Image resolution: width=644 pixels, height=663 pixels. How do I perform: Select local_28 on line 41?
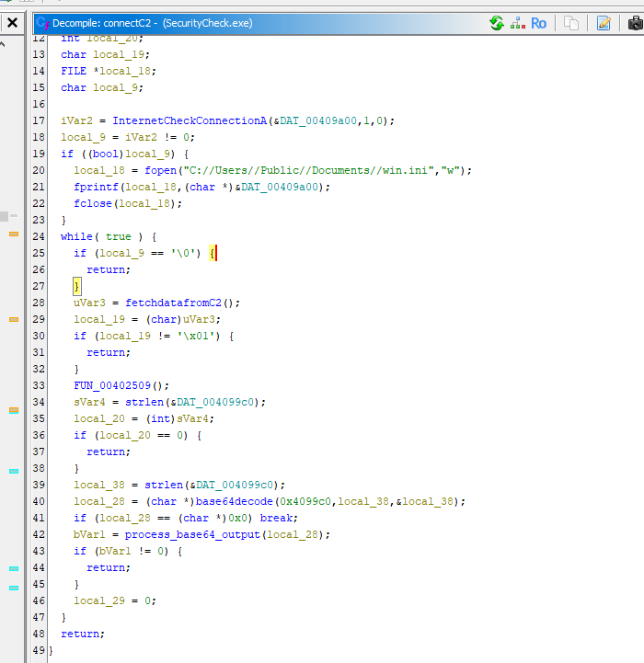(x=125, y=518)
